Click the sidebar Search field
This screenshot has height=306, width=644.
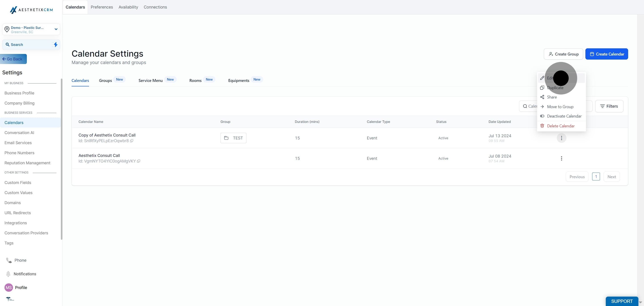(x=28, y=45)
